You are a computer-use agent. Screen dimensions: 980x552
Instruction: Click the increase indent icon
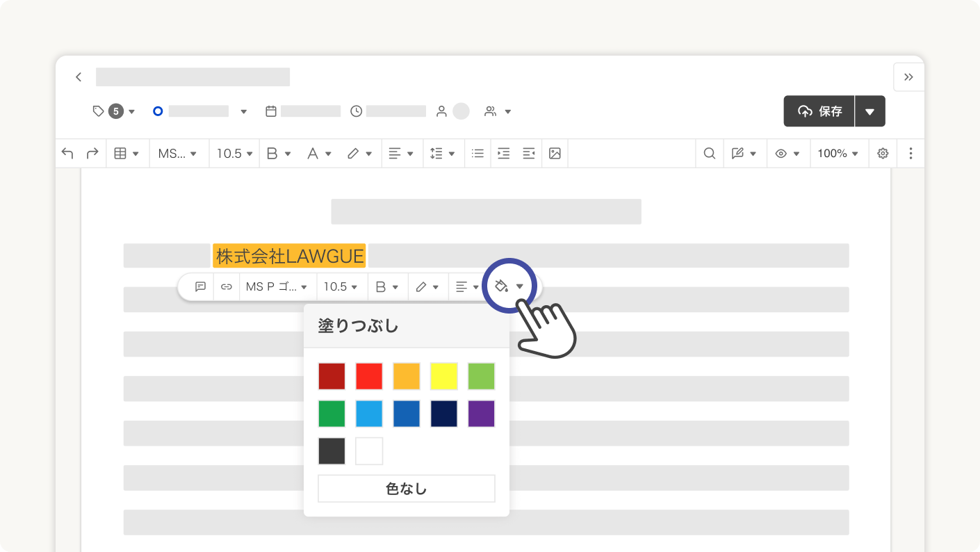point(503,153)
